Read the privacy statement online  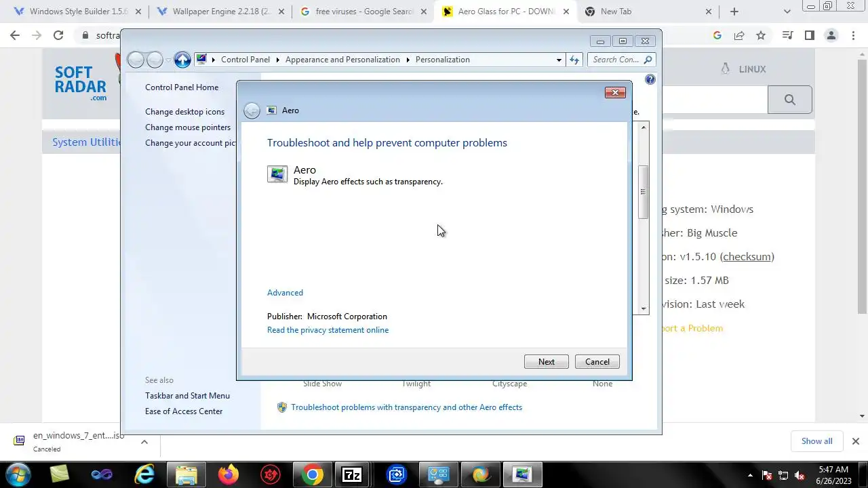tap(328, 330)
